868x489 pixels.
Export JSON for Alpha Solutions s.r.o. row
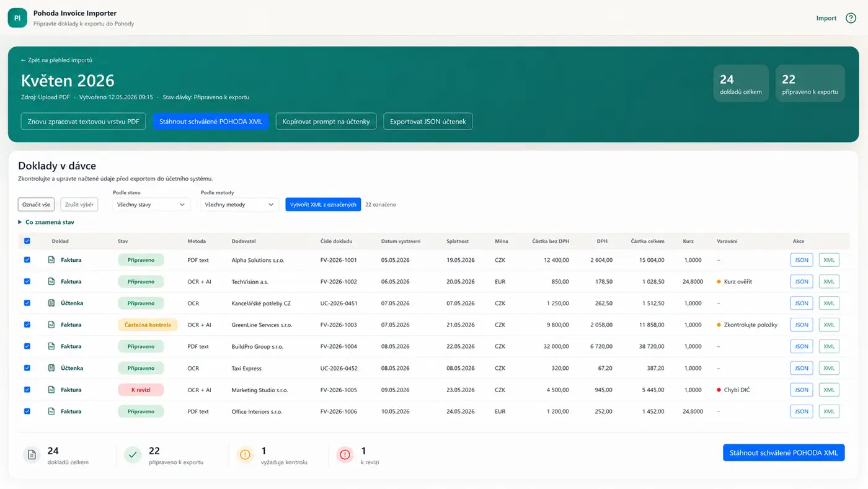click(x=802, y=260)
